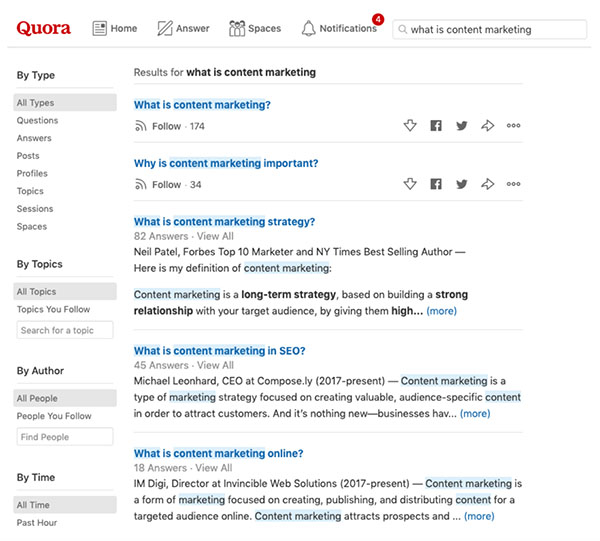Image resolution: width=600 pixels, height=541 pixels.
Task: Open 'What is content marketing online?' link
Action: pos(218,453)
